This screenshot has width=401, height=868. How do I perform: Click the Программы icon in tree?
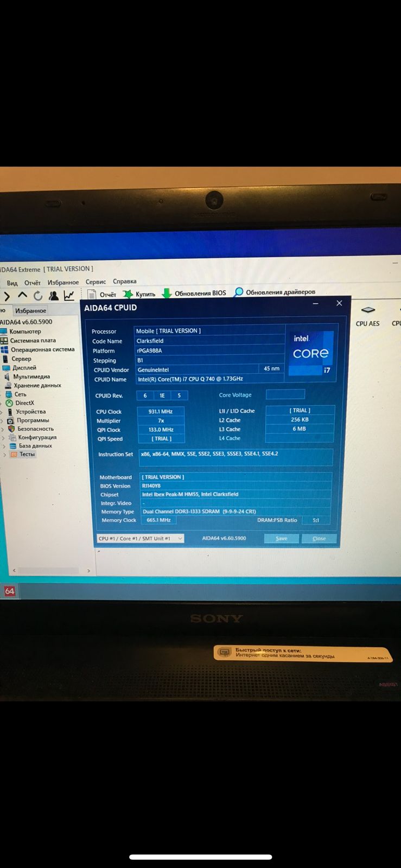[11, 420]
